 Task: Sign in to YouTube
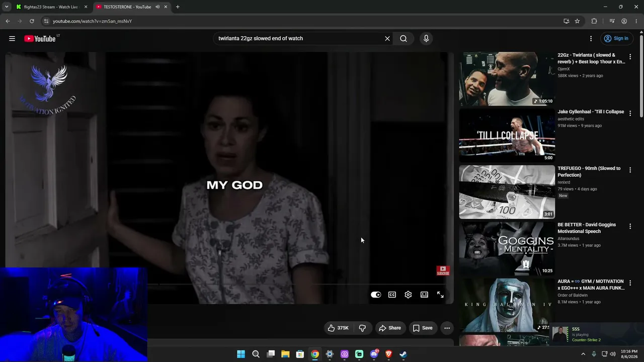[x=616, y=39]
